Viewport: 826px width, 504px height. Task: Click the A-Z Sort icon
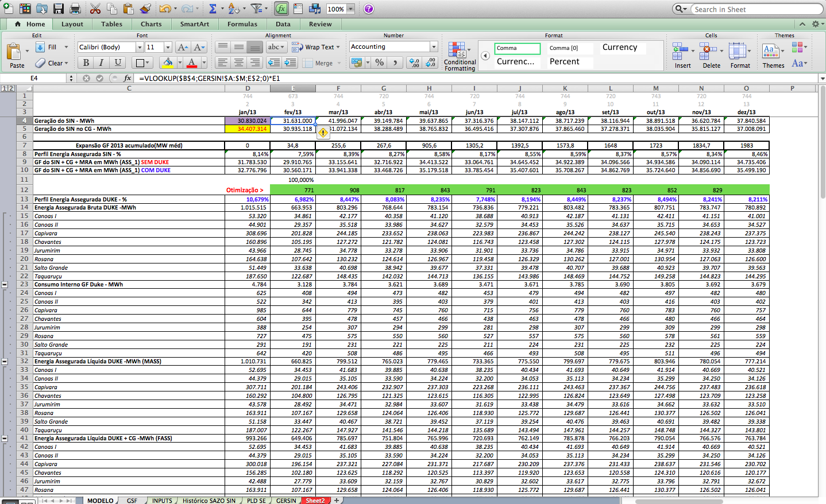(233, 9)
